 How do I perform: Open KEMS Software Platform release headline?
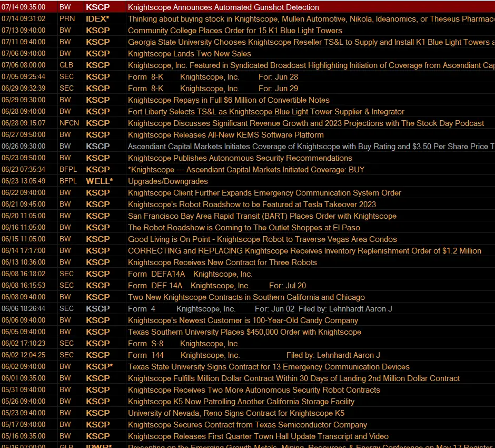coord(226,135)
